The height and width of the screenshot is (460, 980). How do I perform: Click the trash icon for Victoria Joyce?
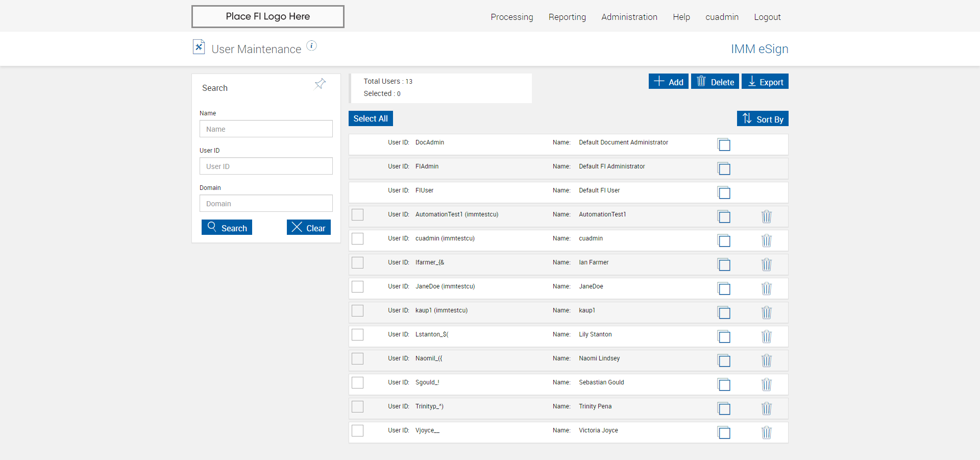[x=766, y=432]
